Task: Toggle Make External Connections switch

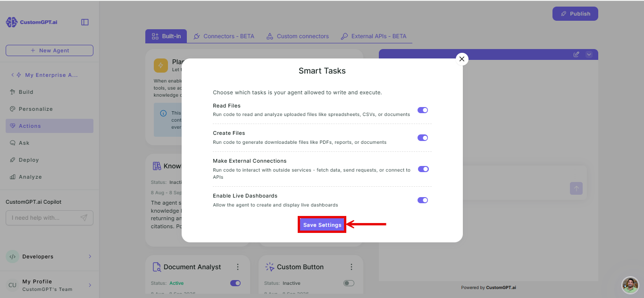Action: 423,169
